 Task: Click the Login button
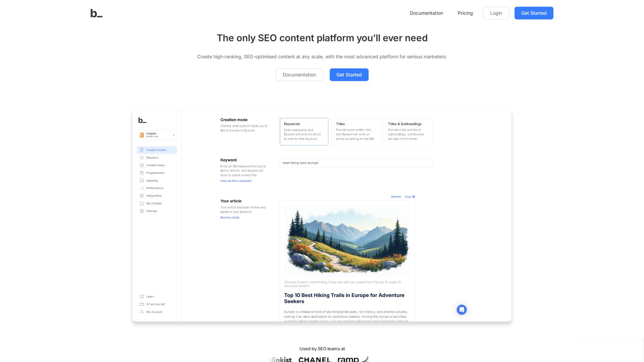pos(496,13)
